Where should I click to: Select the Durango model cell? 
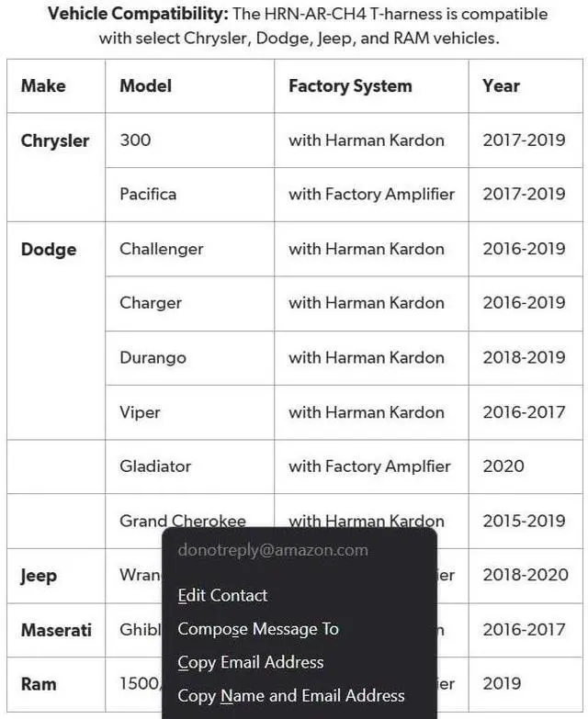151,357
